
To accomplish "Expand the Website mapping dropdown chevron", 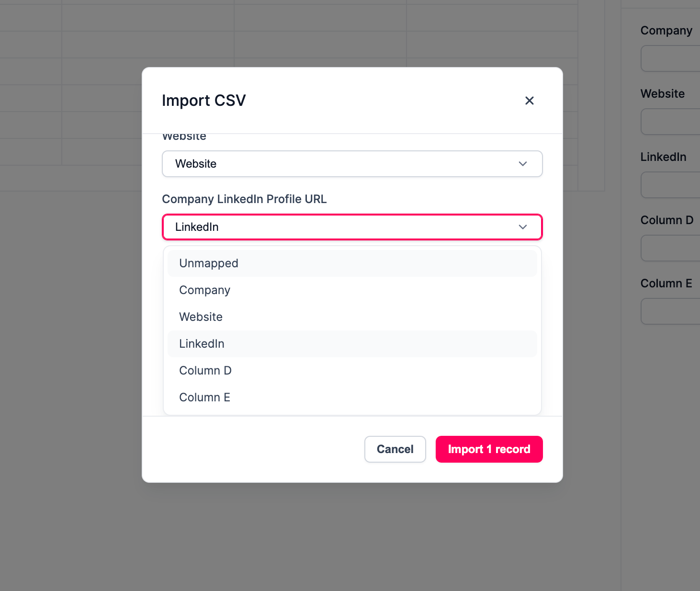I will (522, 164).
